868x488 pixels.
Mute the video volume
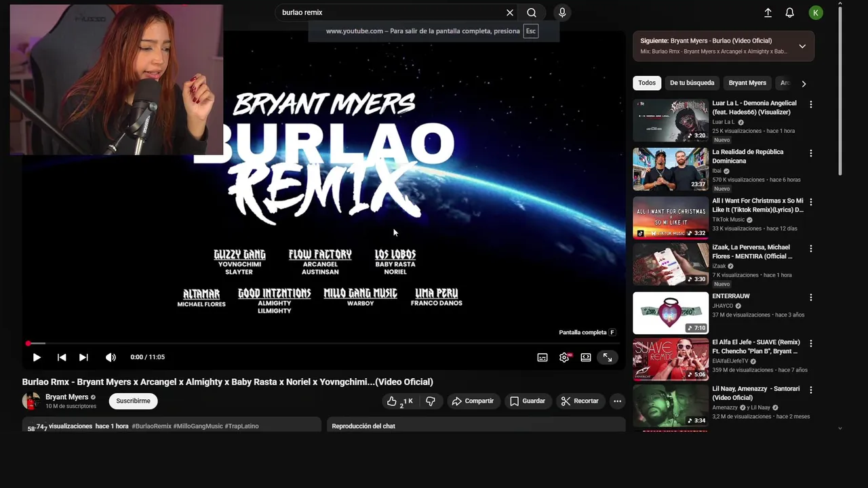[111, 357]
